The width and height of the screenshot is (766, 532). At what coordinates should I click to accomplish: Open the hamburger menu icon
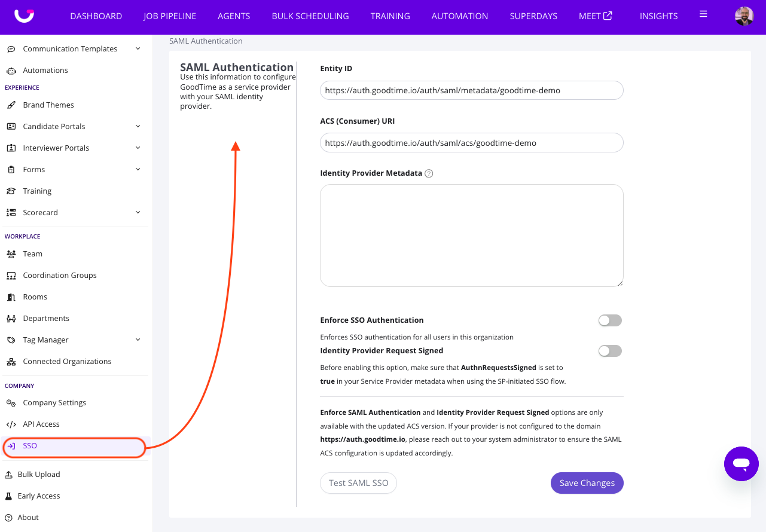(x=703, y=14)
